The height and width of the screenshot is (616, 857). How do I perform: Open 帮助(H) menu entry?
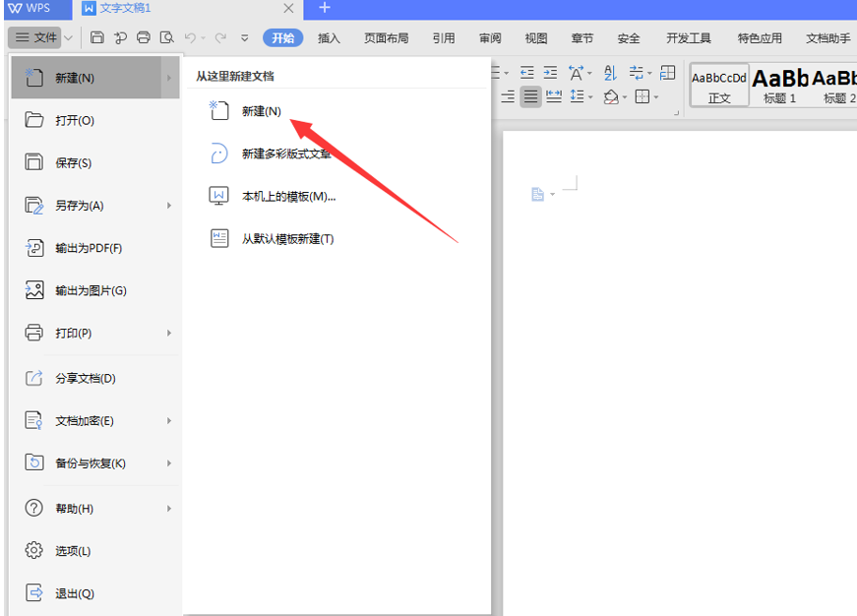pos(95,509)
